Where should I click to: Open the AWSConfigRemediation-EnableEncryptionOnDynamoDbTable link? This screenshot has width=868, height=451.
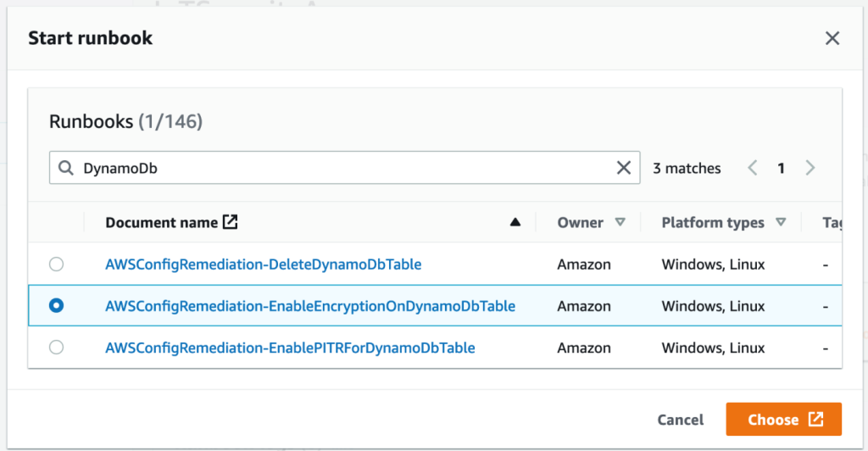pyautogui.click(x=310, y=306)
